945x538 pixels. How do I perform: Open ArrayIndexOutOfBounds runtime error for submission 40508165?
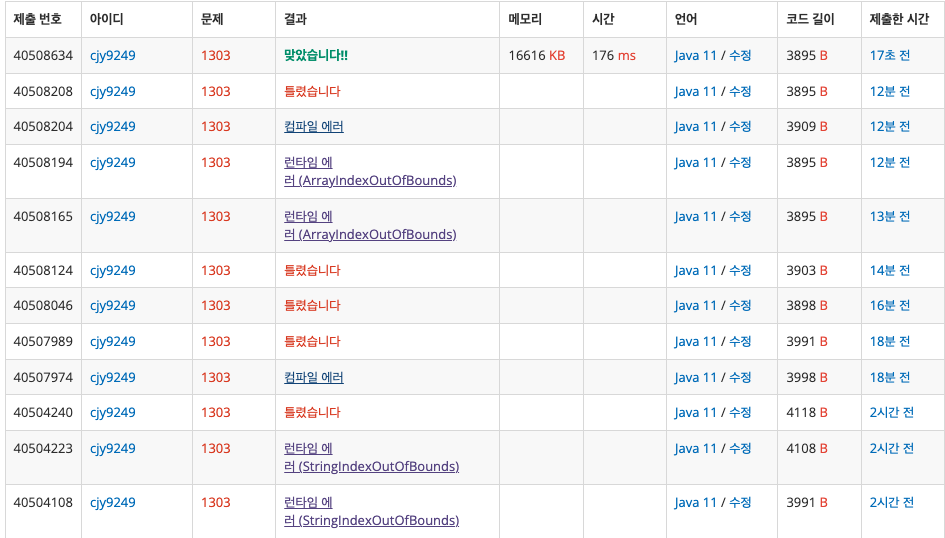pyautogui.click(x=370, y=225)
